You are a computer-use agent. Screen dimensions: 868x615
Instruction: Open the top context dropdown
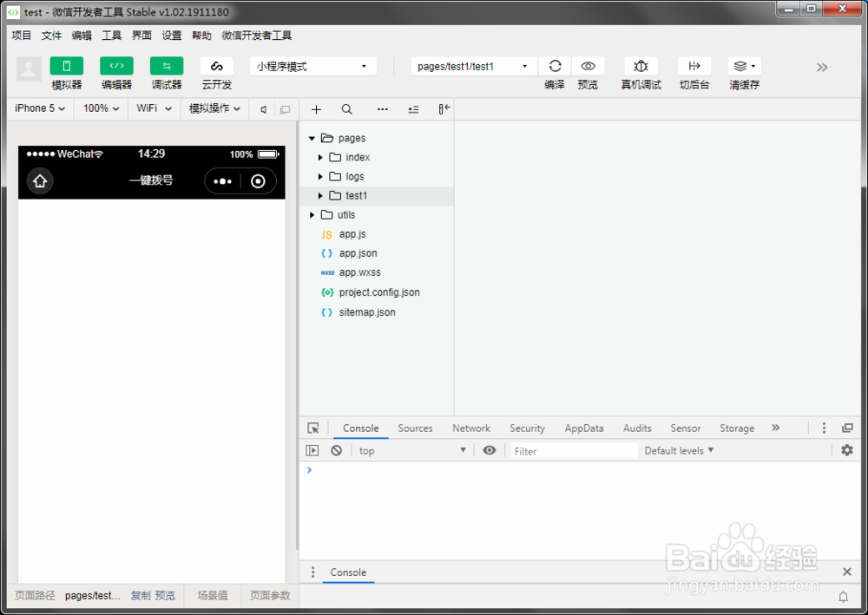click(412, 451)
